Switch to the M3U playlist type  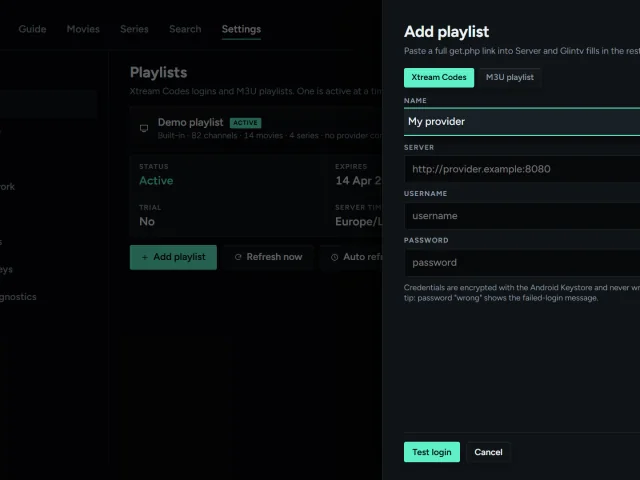pos(509,78)
